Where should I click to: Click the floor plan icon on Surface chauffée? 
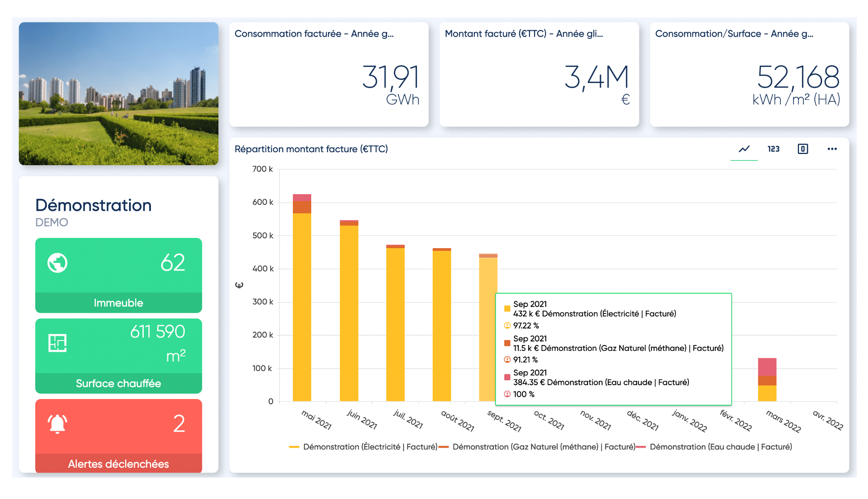58,343
